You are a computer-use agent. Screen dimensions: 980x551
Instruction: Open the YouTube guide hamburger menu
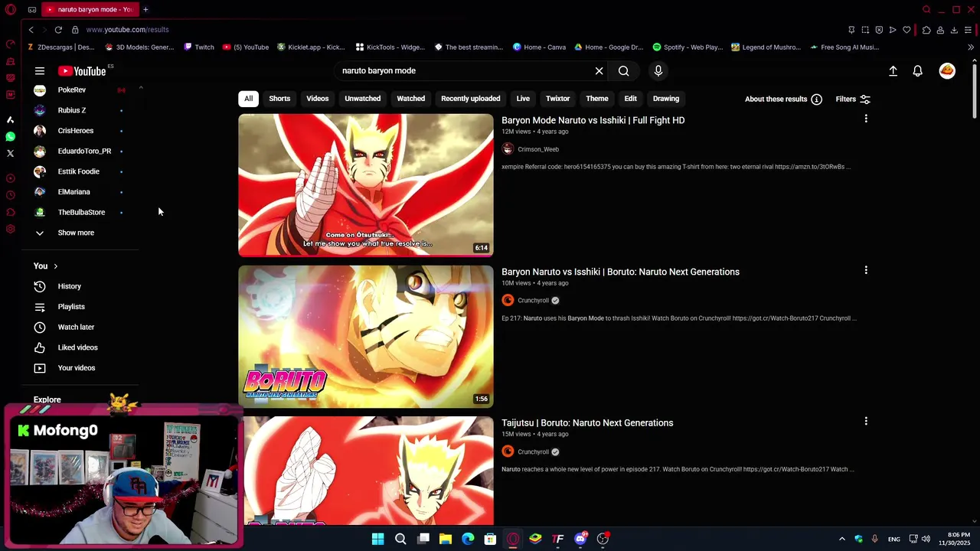pos(40,71)
